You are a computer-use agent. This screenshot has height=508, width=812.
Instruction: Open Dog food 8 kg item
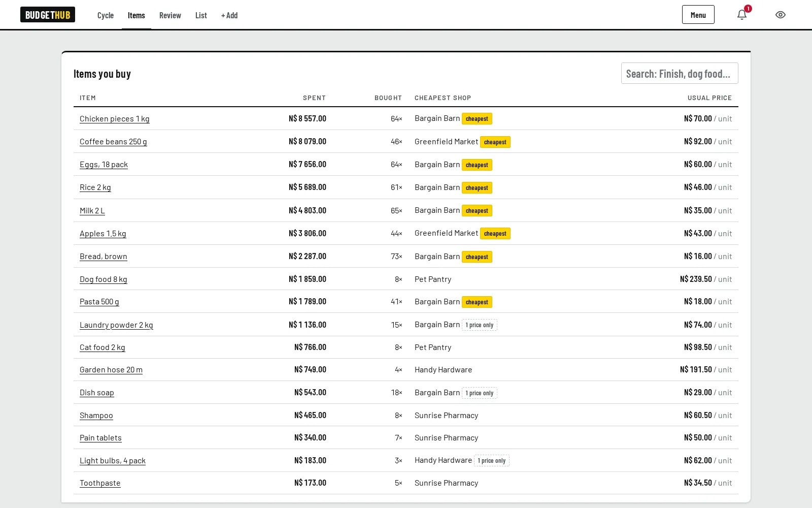coord(104,279)
